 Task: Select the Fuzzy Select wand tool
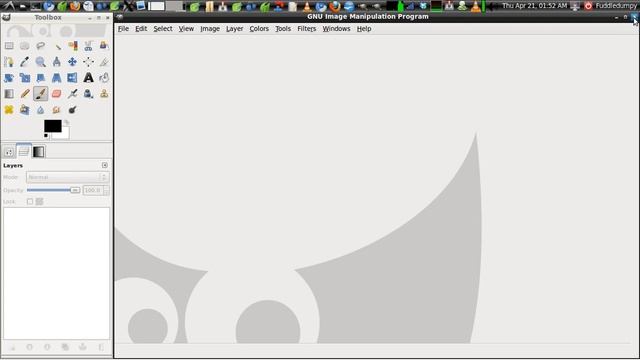point(56,46)
